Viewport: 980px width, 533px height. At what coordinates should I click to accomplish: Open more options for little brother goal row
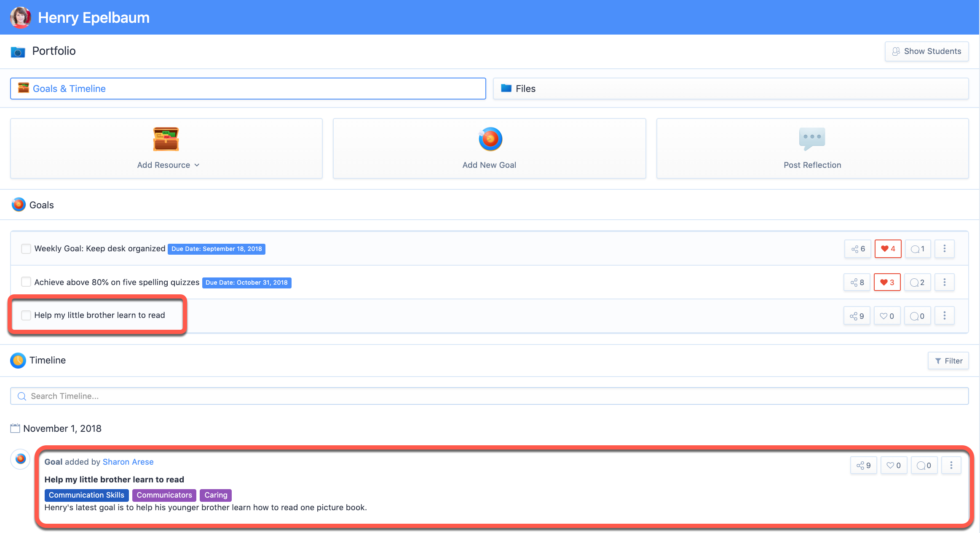945,316
